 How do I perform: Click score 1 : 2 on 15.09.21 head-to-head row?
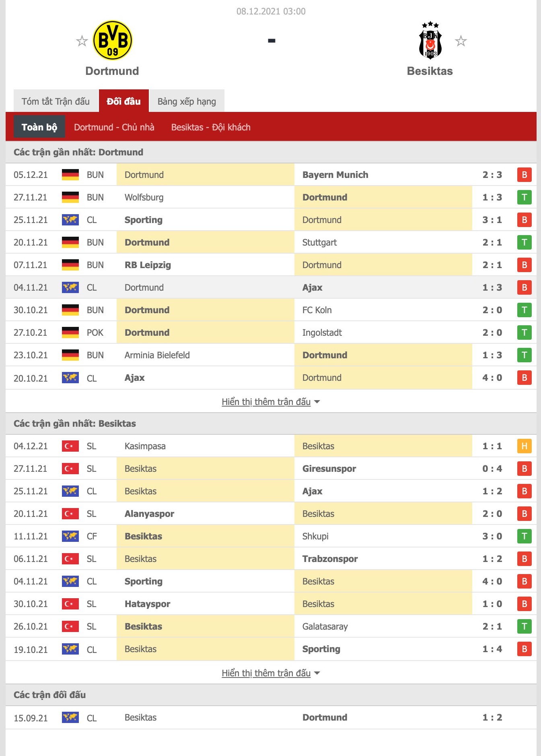(492, 717)
